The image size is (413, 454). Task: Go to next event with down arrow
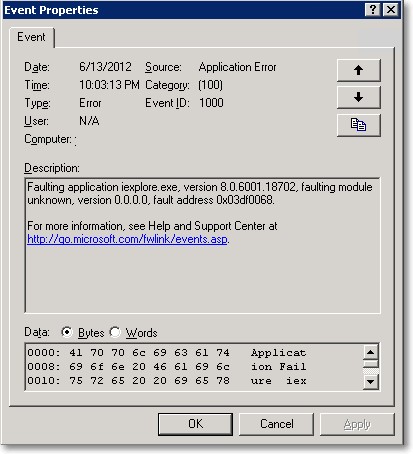click(x=359, y=98)
